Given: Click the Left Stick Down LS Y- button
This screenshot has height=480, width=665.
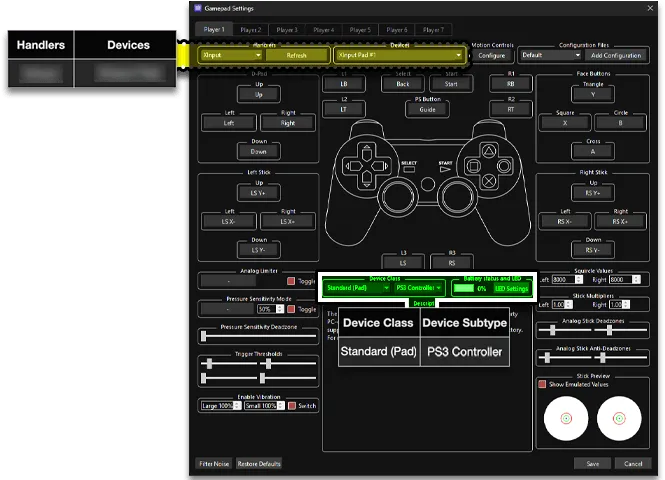Looking at the screenshot, I should 259,250.
